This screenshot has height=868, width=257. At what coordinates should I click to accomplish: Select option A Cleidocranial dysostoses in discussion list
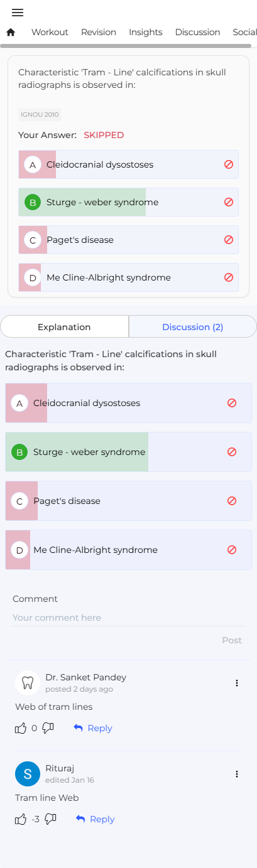pos(128,403)
